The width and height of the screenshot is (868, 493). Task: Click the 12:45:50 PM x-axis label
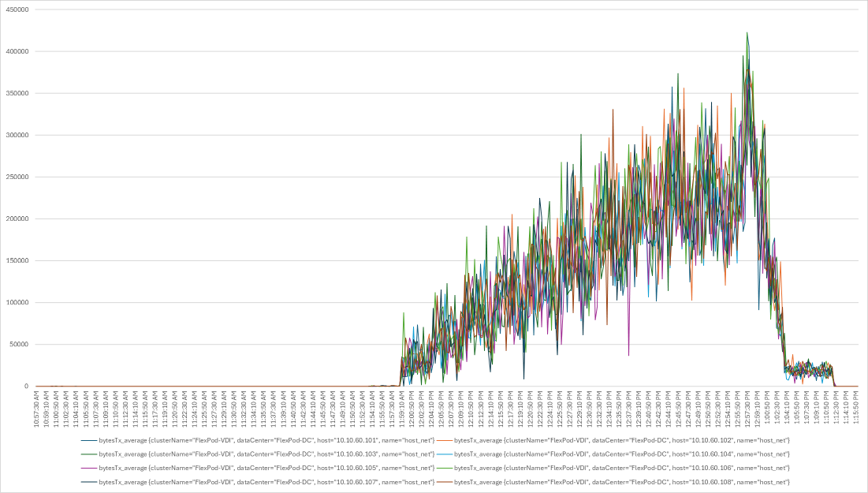tap(680, 409)
